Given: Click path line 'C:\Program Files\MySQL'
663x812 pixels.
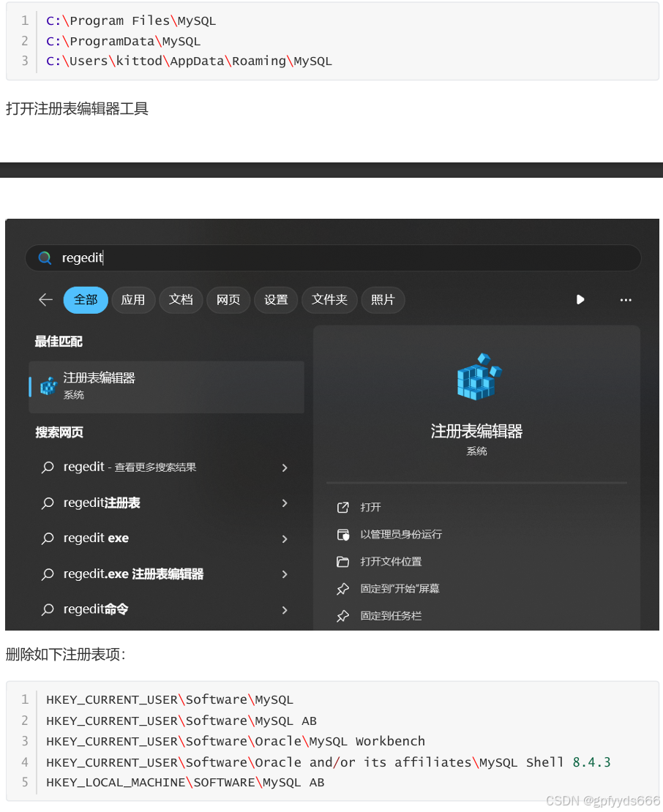Looking at the screenshot, I should coord(131,20).
